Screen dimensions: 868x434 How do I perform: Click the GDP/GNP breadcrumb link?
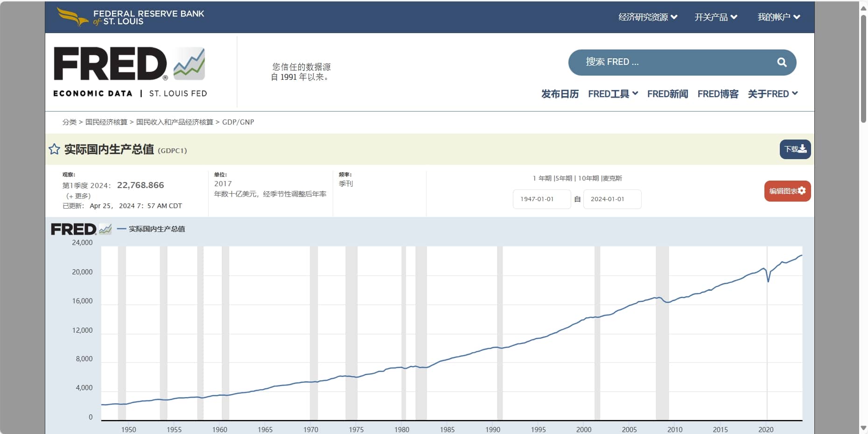click(238, 122)
